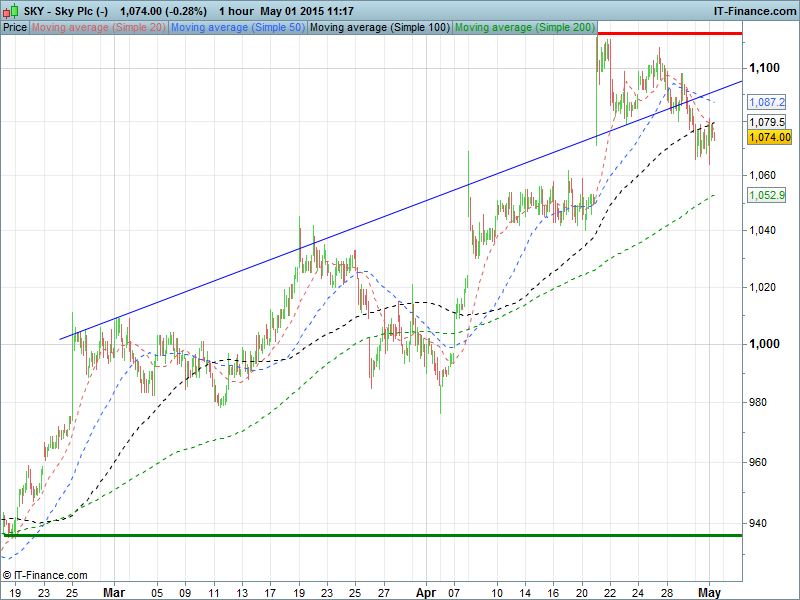
Task: Toggle Moving average (Simple 100) legend
Action: point(378,27)
